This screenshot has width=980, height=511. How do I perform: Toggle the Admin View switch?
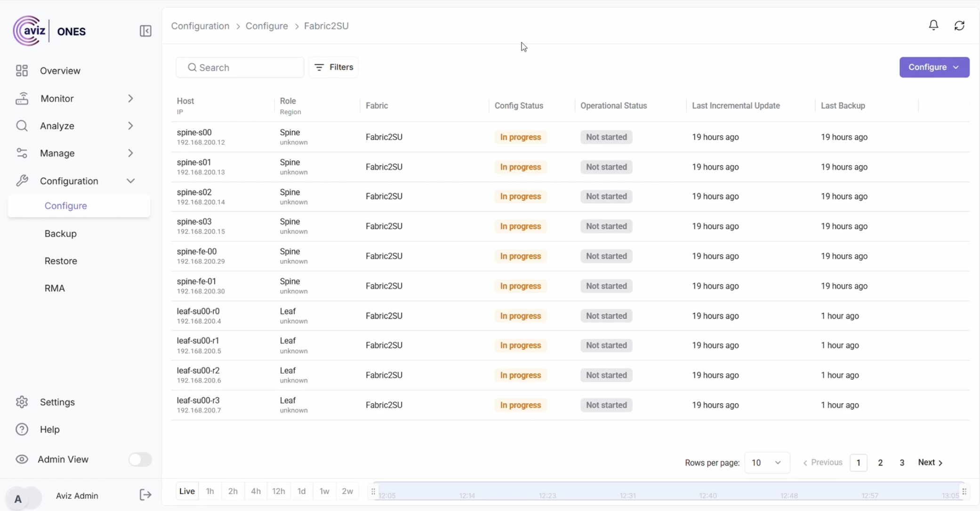[x=140, y=459]
